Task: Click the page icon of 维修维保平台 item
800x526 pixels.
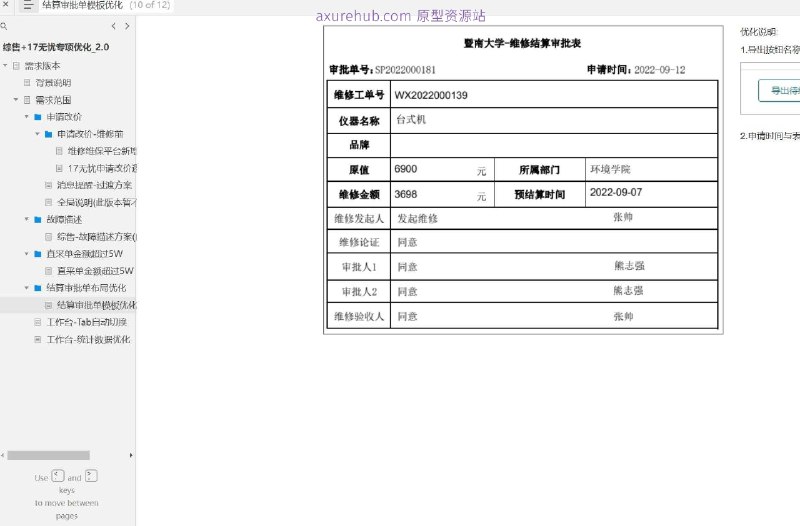Action: [x=59, y=151]
